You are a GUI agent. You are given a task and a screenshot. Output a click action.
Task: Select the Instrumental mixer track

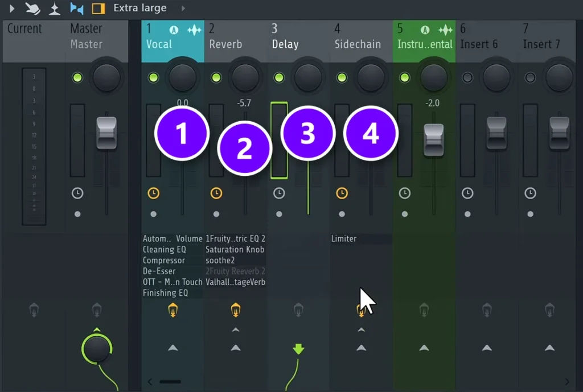click(424, 41)
